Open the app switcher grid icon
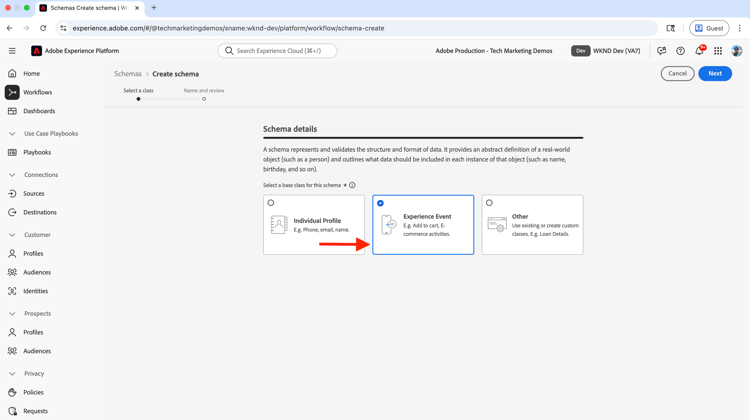The image size is (750, 420). tap(718, 51)
